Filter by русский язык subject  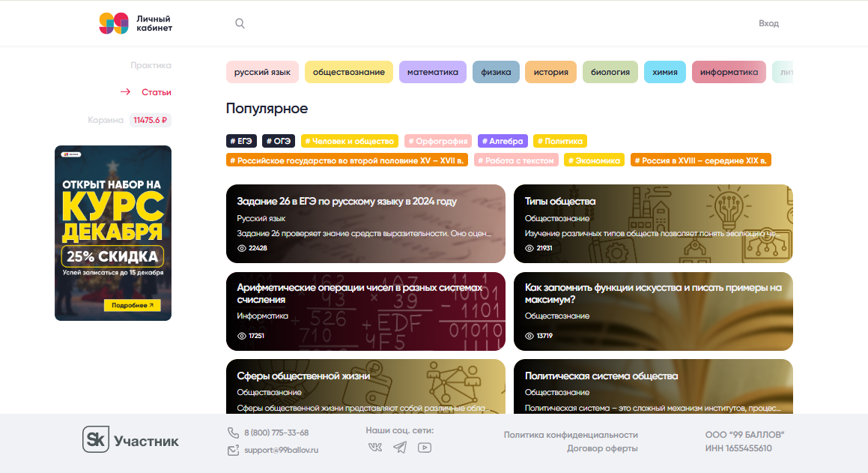pos(262,72)
